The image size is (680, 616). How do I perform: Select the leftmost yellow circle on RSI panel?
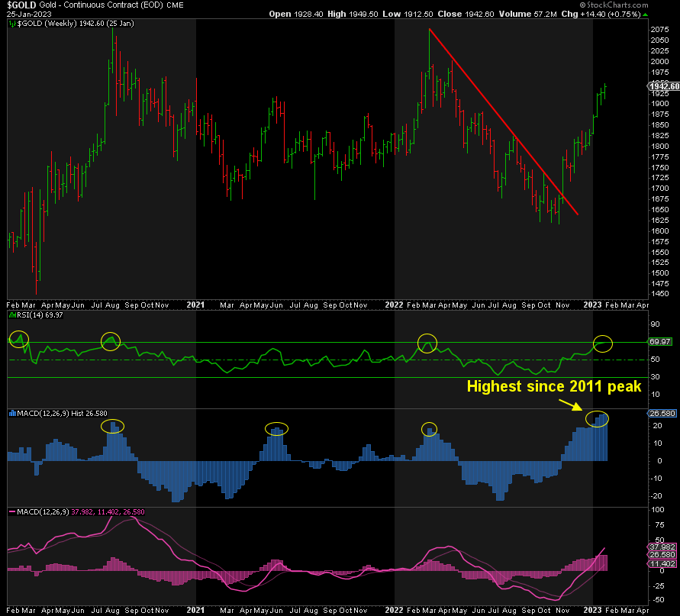[18, 339]
